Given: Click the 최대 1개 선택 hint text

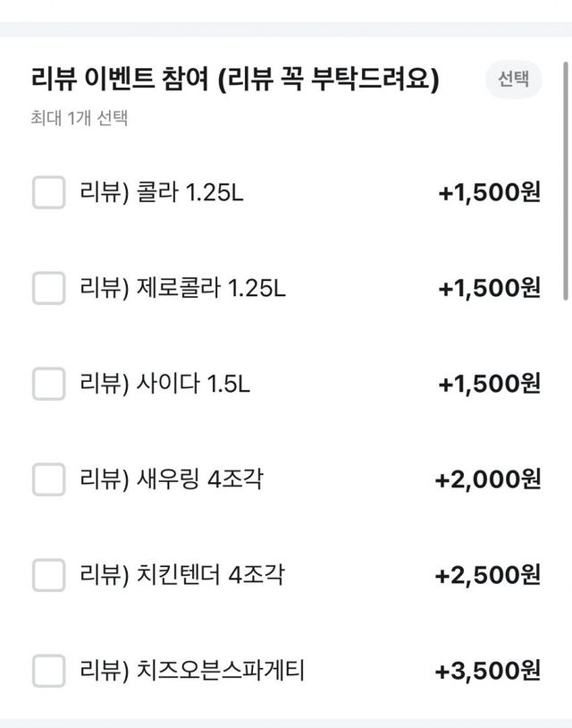Looking at the screenshot, I should 78,117.
